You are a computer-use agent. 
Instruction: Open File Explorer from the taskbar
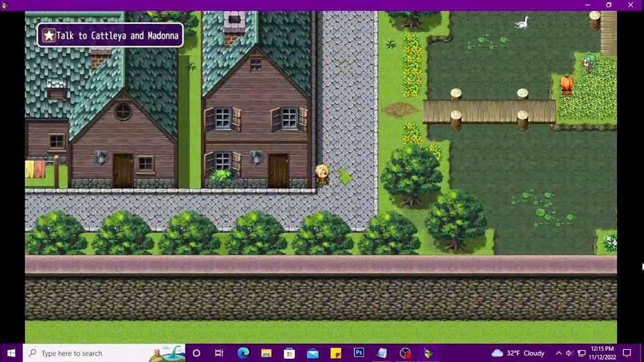[266, 353]
